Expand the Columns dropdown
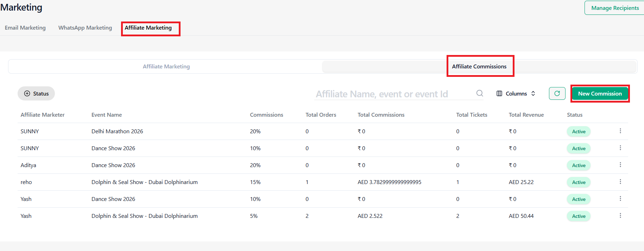644x251 pixels. [516, 93]
